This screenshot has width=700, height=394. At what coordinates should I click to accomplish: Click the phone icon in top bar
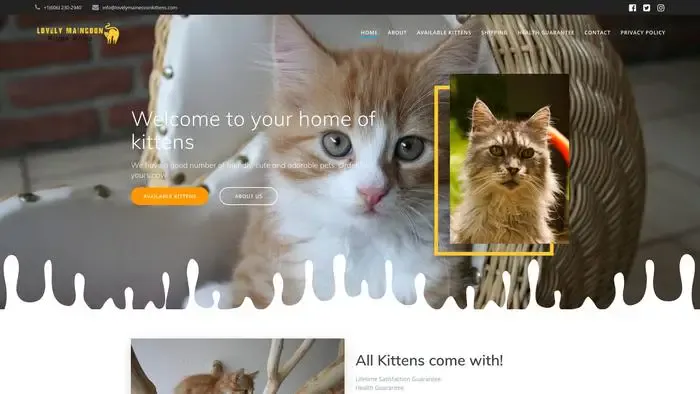pos(38,8)
